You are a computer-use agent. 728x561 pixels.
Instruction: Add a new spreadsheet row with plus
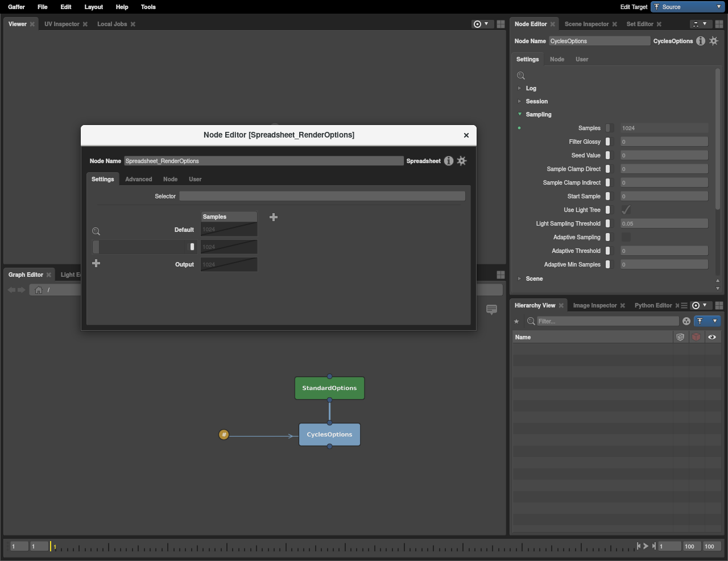pos(96,263)
